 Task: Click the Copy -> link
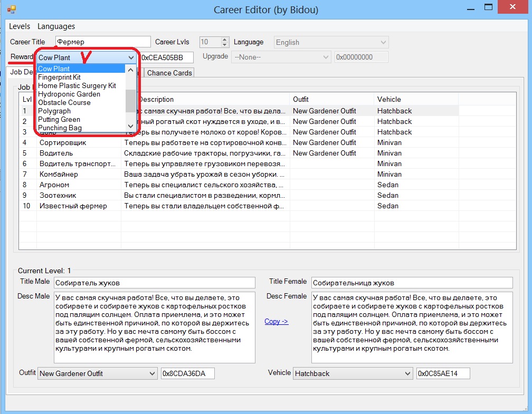(x=276, y=321)
